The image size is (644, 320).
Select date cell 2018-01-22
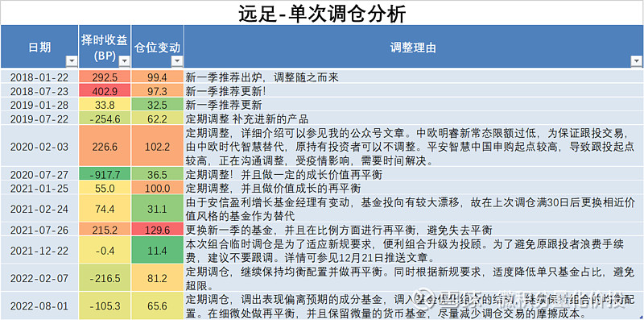39,77
